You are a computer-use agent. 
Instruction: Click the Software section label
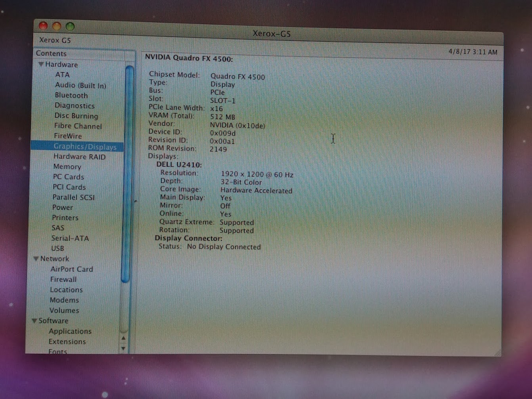coord(53,320)
